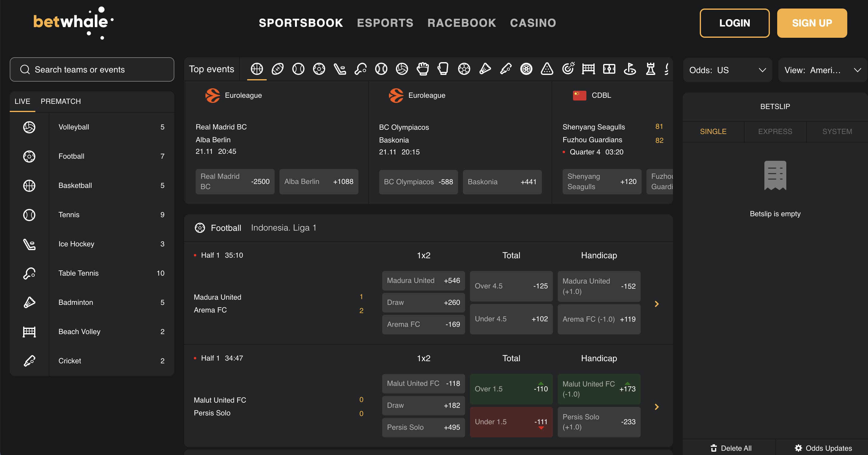This screenshot has height=455, width=868.
Task: Open Basketball in the live sports list
Action: coord(92,185)
